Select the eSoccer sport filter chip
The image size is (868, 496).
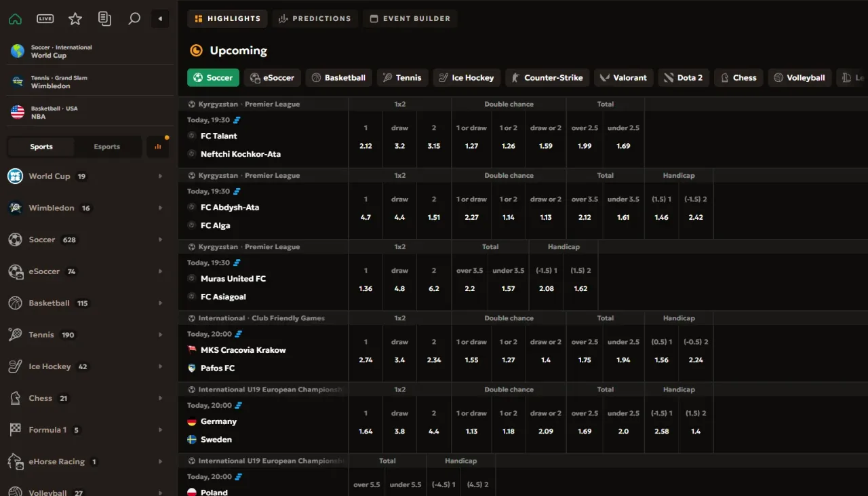272,77
